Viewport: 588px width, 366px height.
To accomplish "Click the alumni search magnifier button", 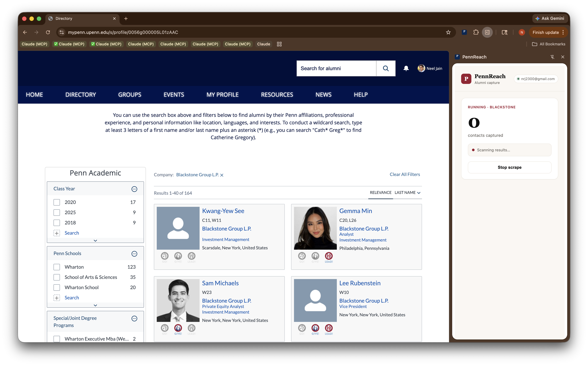I will [x=385, y=69].
